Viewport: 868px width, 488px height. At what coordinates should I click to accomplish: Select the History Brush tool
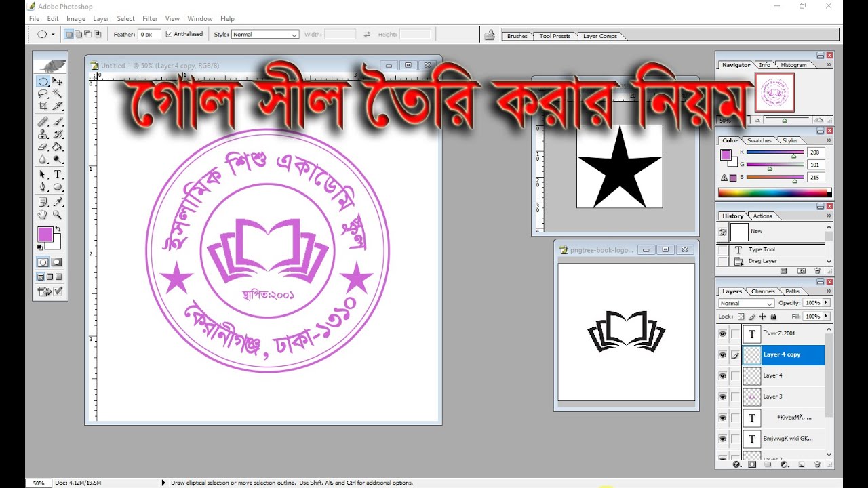tap(58, 134)
